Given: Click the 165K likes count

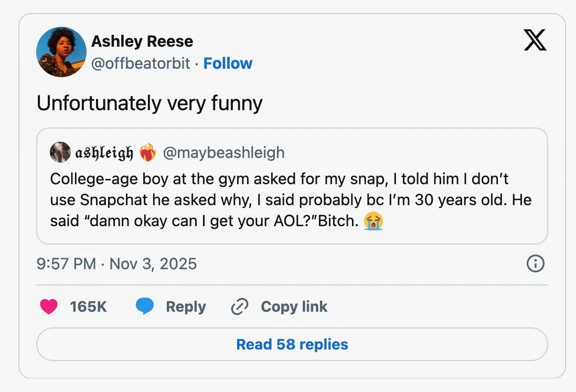Looking at the screenshot, I should (x=88, y=306).
